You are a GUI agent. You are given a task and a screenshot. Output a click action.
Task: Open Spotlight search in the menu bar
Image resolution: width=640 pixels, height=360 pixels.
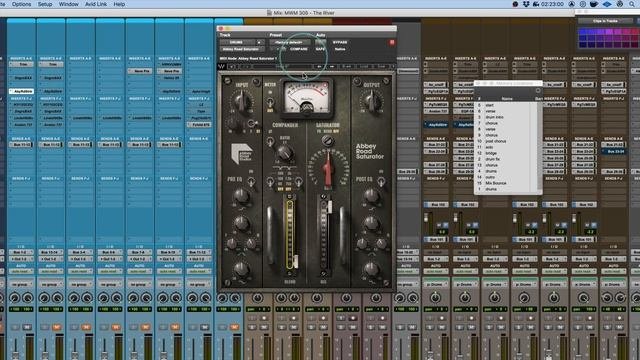coord(632,4)
